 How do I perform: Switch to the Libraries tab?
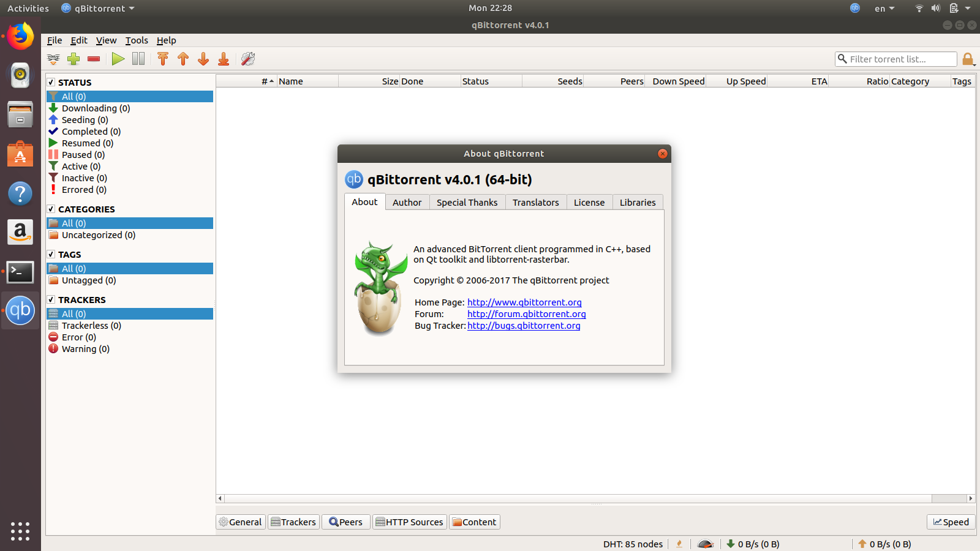tap(638, 203)
